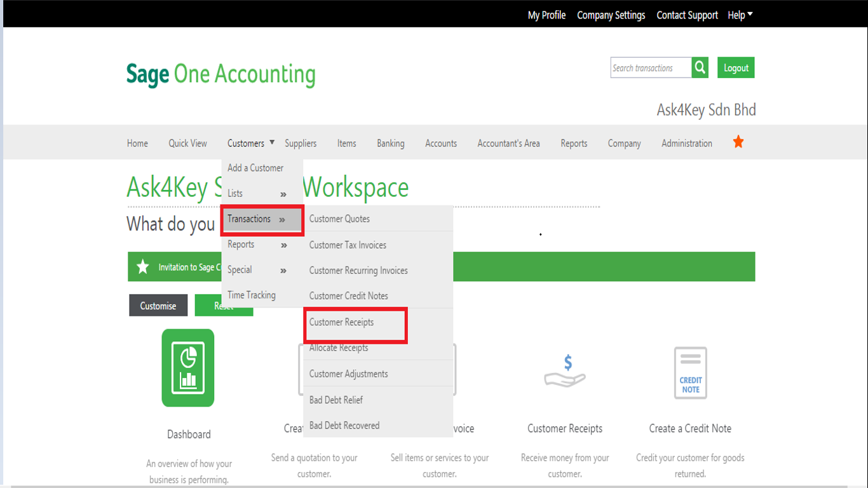Viewport: 868px width, 488px height.
Task: Open Reports in main navigation bar
Action: pyautogui.click(x=574, y=143)
